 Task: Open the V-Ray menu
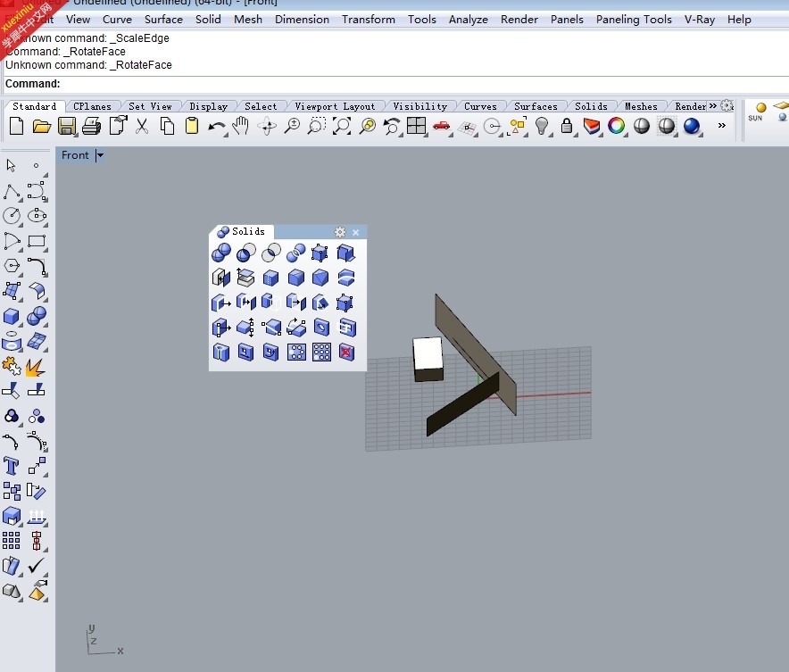[x=700, y=20]
